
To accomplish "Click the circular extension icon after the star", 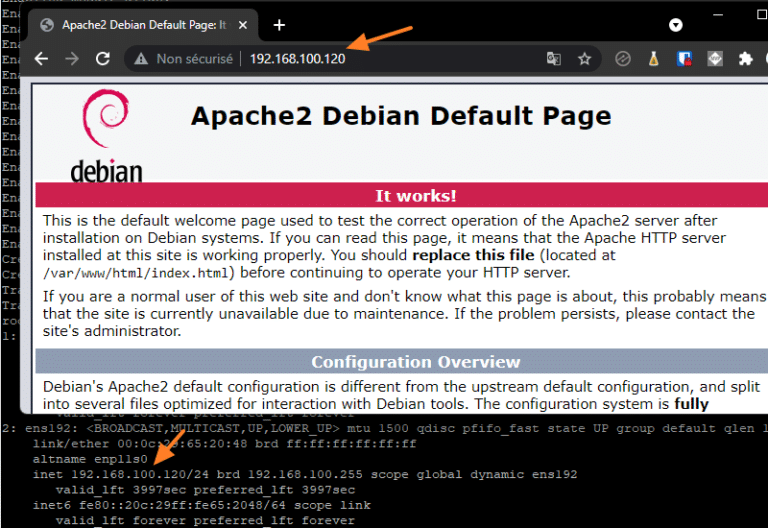I will point(622,59).
